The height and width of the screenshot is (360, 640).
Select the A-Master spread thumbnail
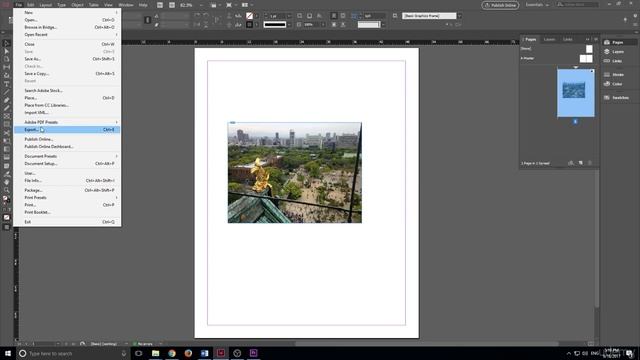[x=586, y=58]
